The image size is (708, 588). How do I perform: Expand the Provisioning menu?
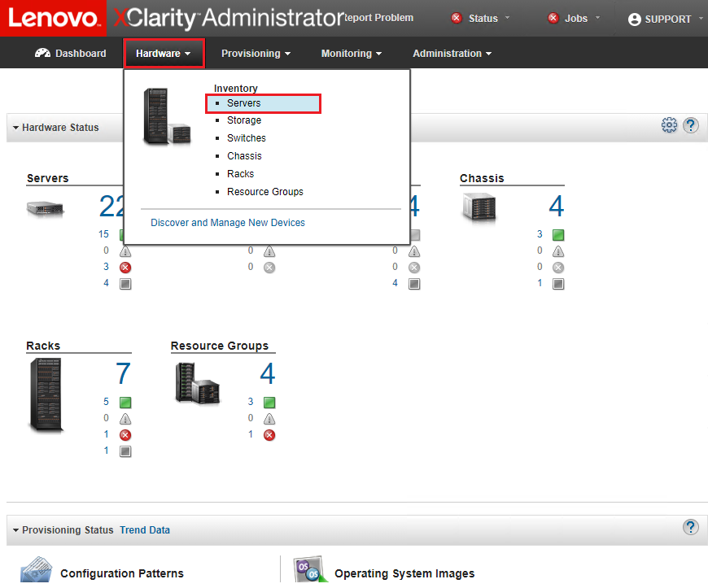pos(256,53)
